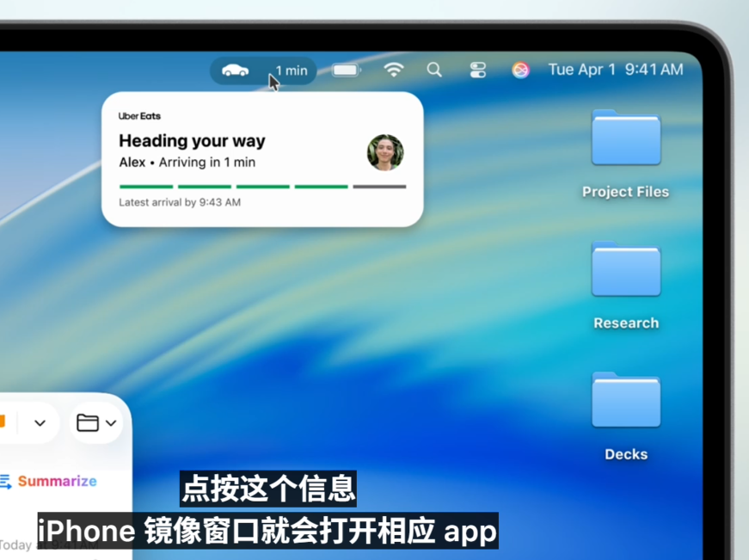
Task: Expand the chevron next to the orange flag
Action: click(x=40, y=423)
